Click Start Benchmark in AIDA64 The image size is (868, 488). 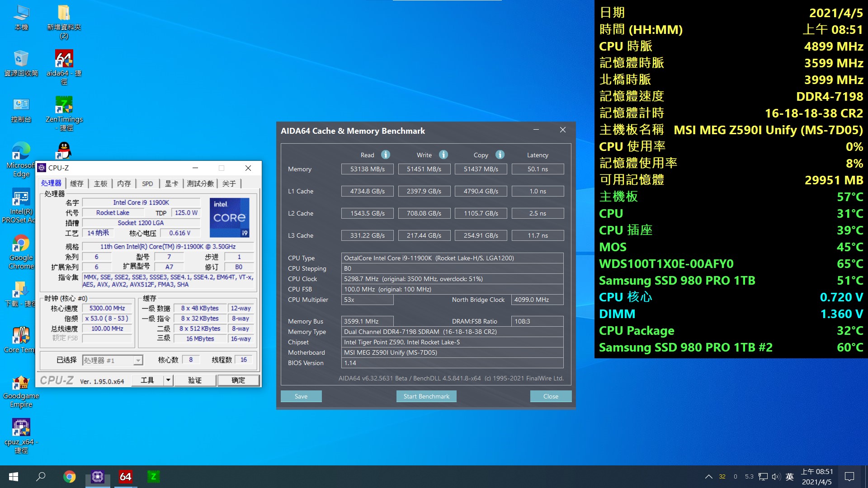[426, 396]
